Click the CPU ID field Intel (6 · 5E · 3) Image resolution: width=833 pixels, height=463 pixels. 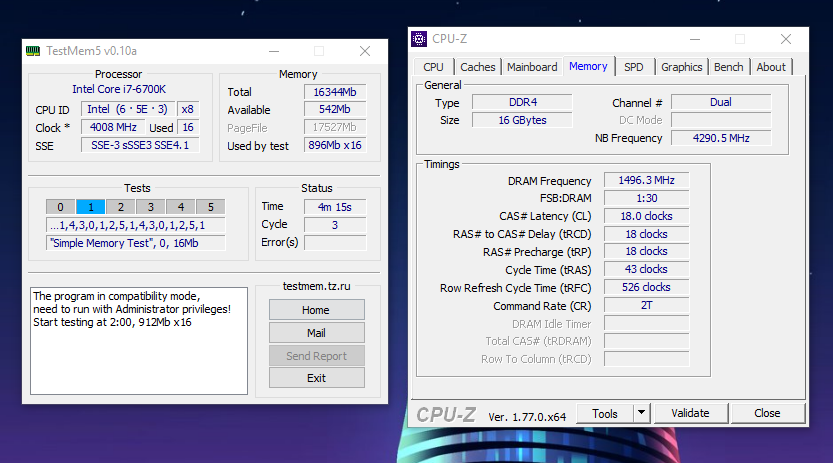coord(128,109)
